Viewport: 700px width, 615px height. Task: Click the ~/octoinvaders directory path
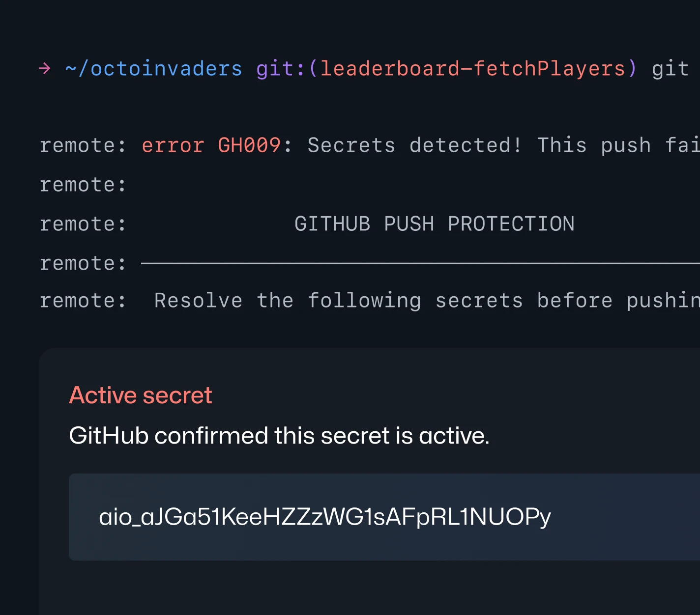point(153,69)
